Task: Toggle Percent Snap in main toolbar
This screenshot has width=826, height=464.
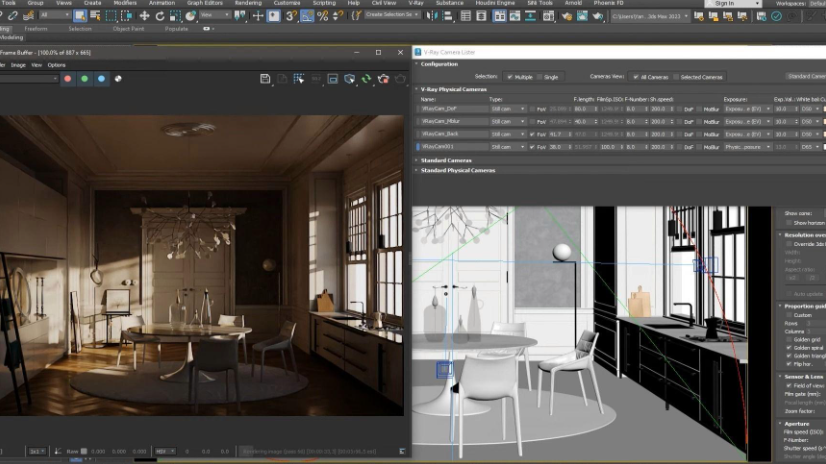Action: click(322, 16)
